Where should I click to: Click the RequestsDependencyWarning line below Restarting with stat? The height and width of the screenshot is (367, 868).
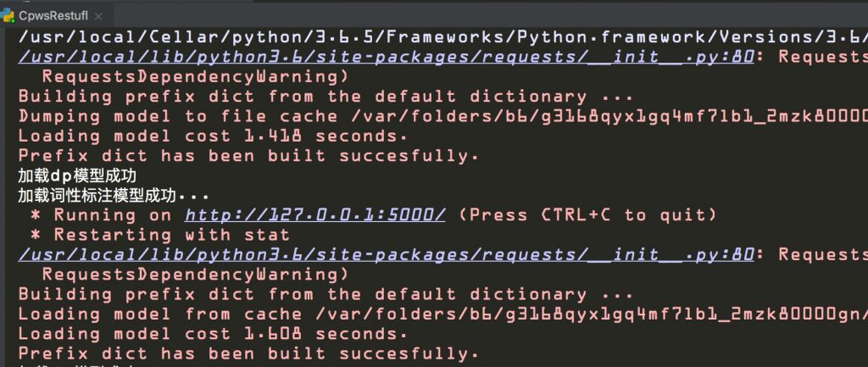(196, 274)
